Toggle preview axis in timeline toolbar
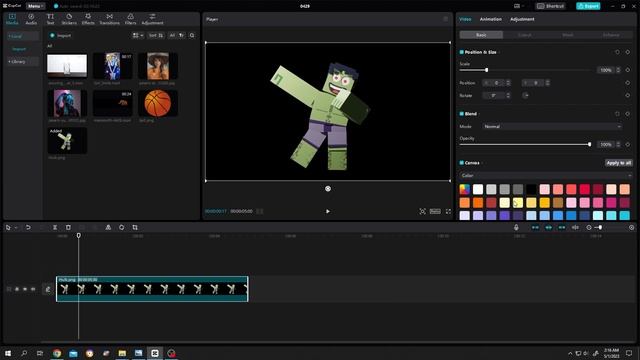Image resolution: width=640 pixels, height=360 pixels. click(x=576, y=227)
